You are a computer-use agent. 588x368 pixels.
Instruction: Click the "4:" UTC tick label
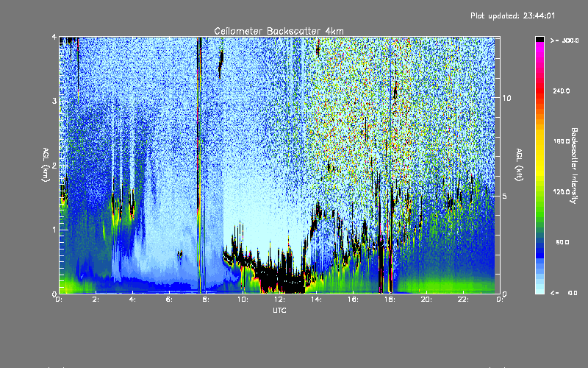133,300
